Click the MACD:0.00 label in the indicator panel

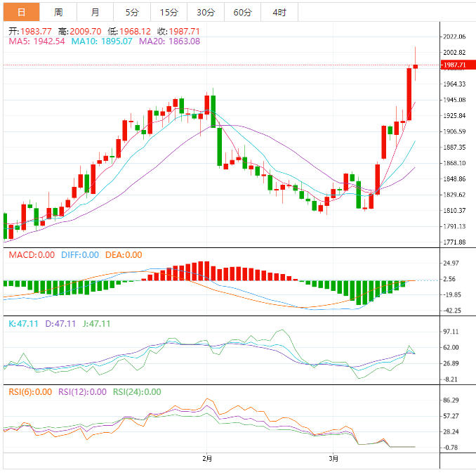click(31, 255)
